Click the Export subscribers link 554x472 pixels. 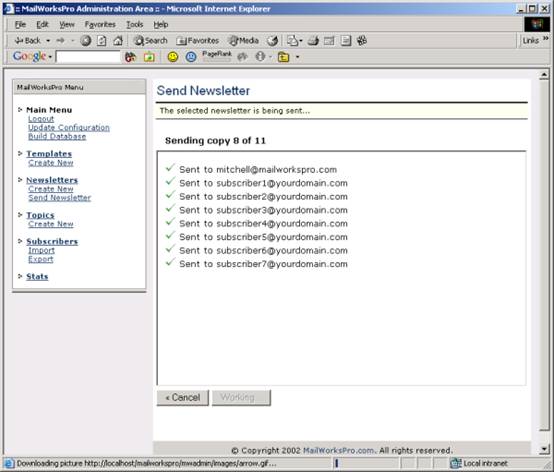41,259
